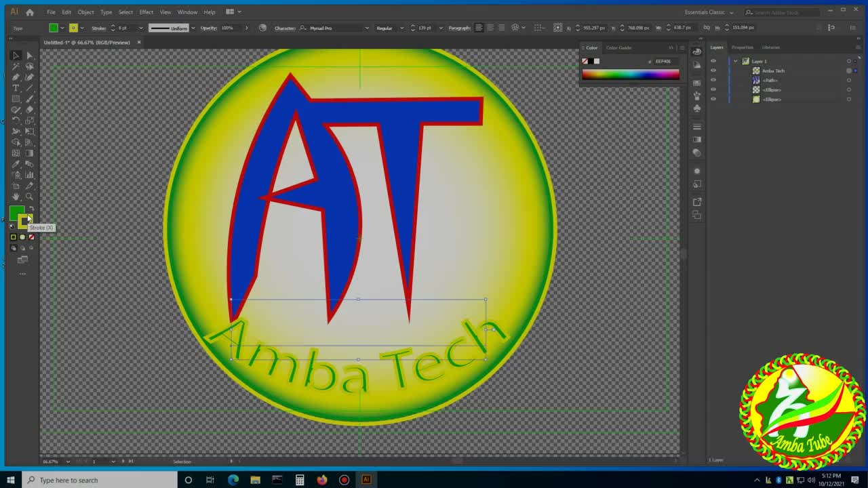Click the Stroke label in control bar
Viewport: 868px width, 488px height.
[x=99, y=28]
